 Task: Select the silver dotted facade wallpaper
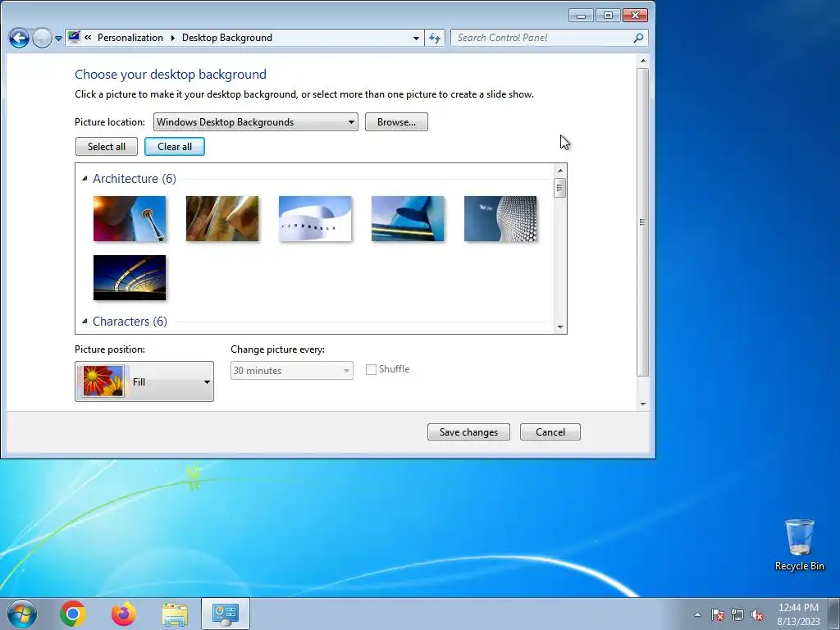[x=500, y=218]
